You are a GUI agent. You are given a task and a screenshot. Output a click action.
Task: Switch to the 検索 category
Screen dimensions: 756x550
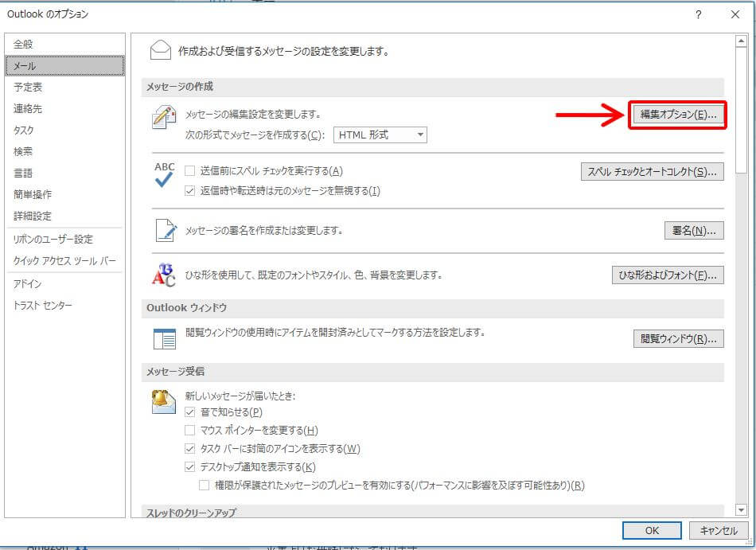(x=64, y=152)
